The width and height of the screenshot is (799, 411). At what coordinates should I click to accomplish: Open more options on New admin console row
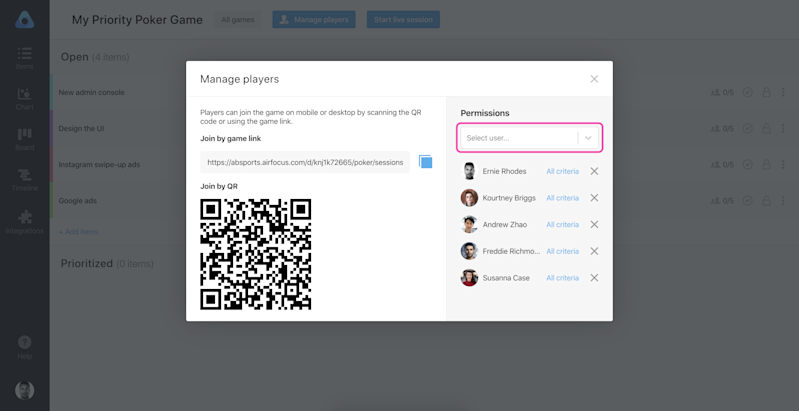click(783, 92)
